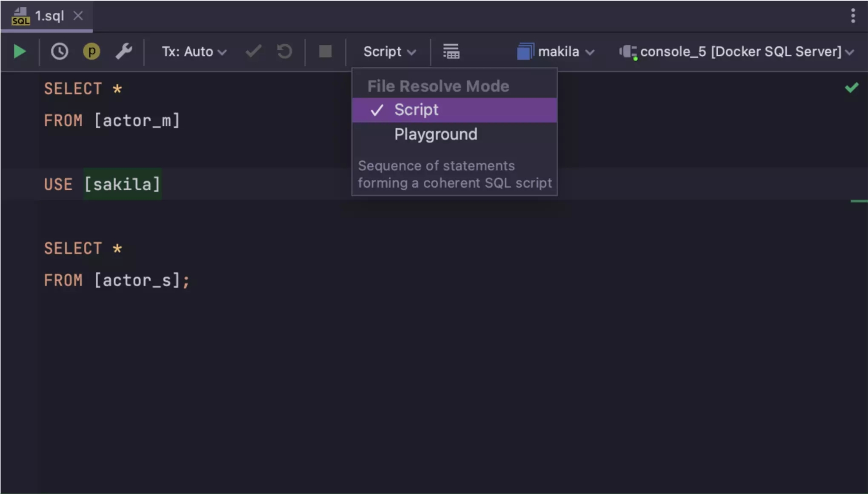
Task: Run the SQL with the green Execute button
Action: (20, 51)
